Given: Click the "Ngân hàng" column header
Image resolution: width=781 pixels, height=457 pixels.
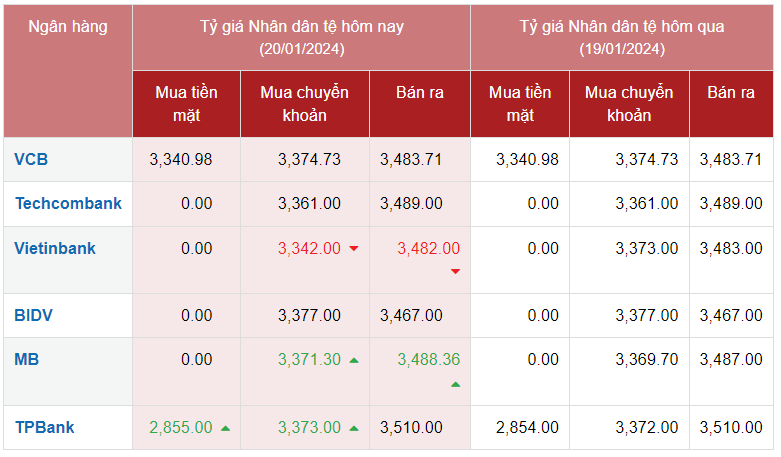Looking at the screenshot, I should click(68, 27).
